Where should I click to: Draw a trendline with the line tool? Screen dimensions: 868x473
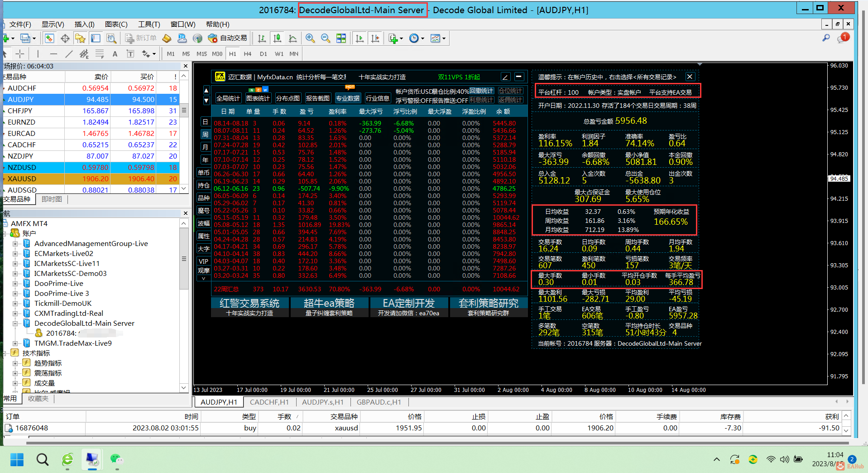pyautogui.click(x=69, y=54)
